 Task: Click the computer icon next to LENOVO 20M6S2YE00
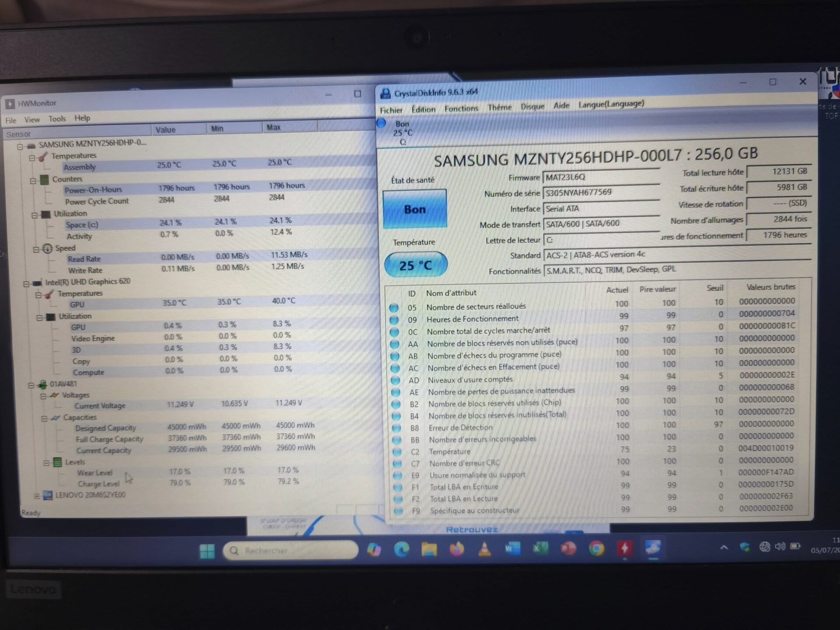click(x=48, y=495)
